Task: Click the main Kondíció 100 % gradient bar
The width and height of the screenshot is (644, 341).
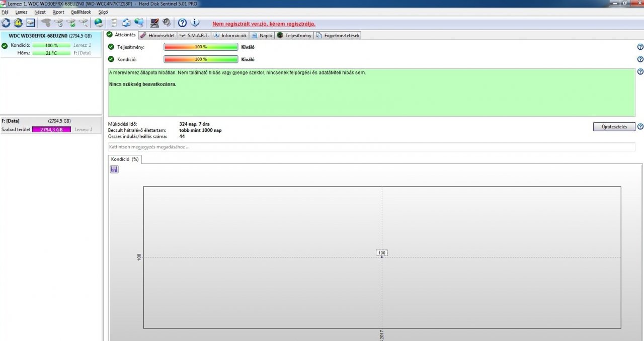Action: (201, 59)
